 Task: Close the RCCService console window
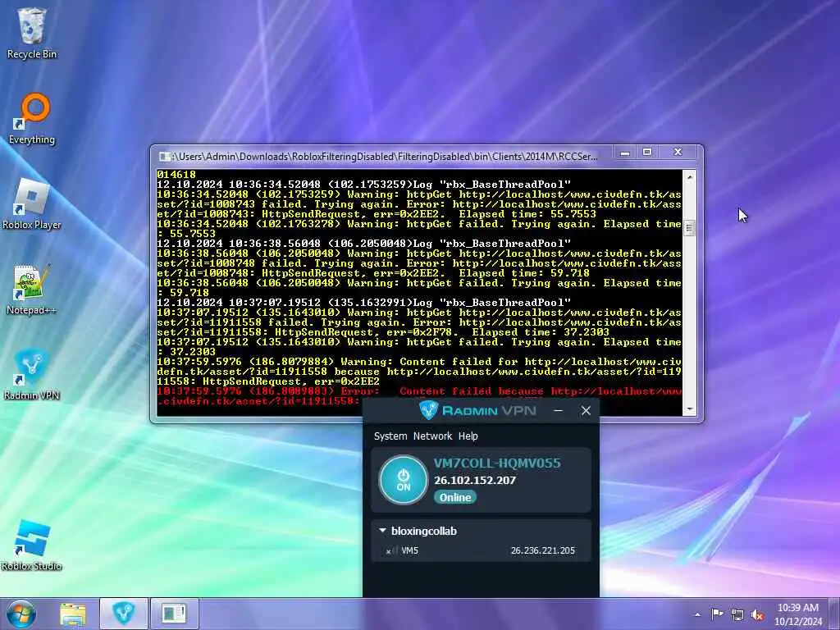click(678, 153)
